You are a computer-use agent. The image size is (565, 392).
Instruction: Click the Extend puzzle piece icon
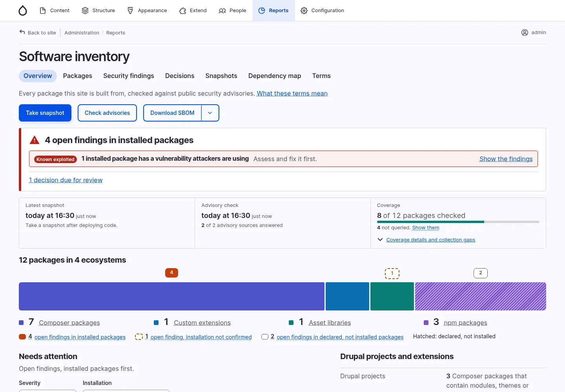[182, 11]
